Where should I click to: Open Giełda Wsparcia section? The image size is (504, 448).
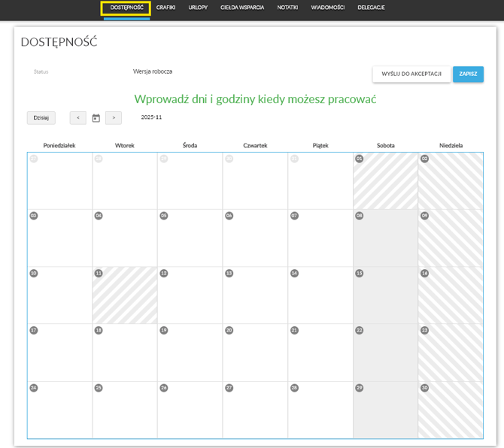click(242, 8)
